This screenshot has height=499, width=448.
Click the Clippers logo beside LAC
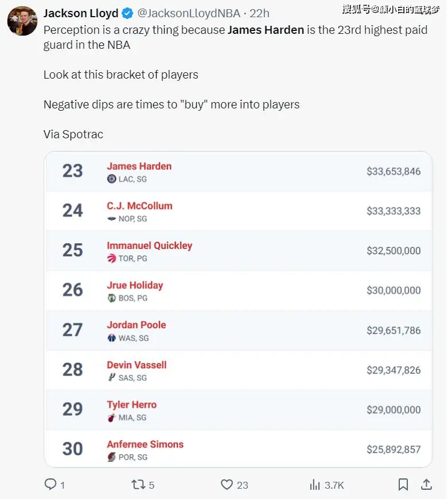[111, 179]
